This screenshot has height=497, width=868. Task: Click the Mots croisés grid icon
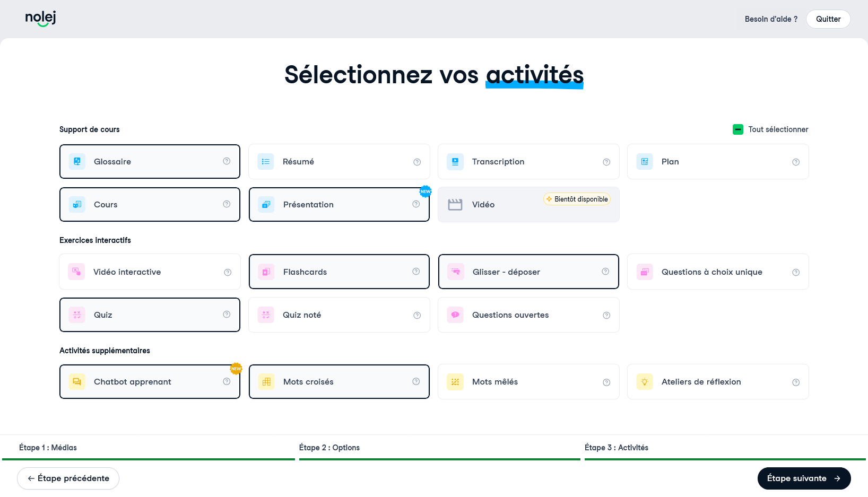pyautogui.click(x=266, y=381)
